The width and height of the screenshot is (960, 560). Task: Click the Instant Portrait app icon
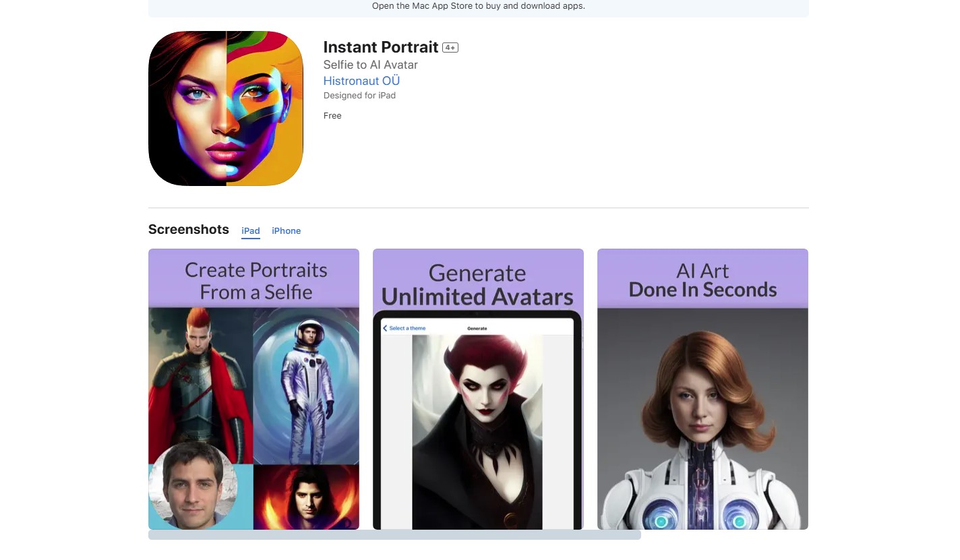coord(225,108)
